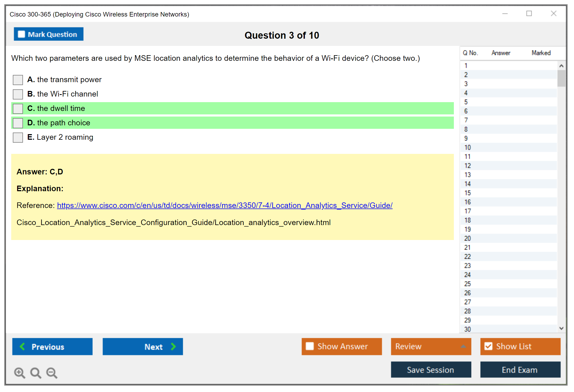This screenshot has height=392, width=574.
Task: Click the left arrow on Previous button
Action: [x=22, y=346]
